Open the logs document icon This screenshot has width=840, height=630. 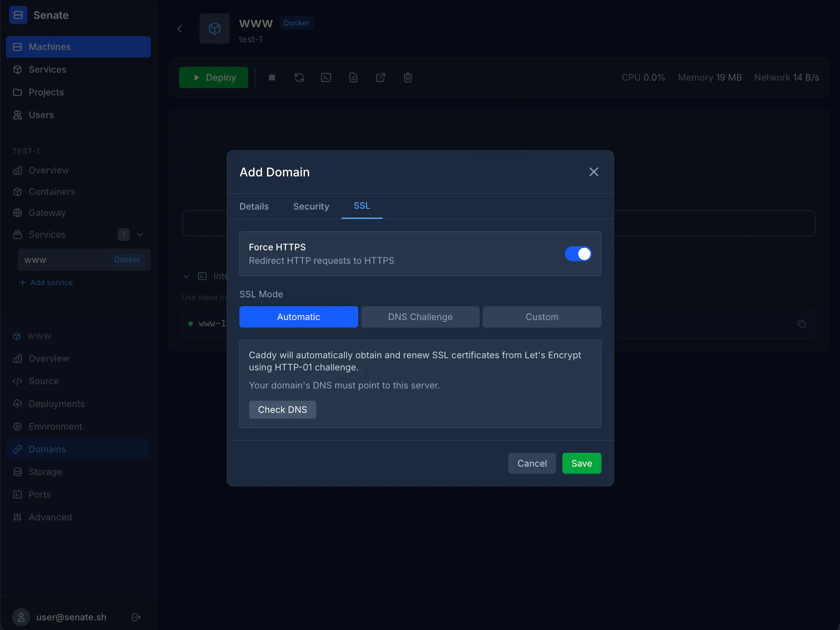click(353, 77)
